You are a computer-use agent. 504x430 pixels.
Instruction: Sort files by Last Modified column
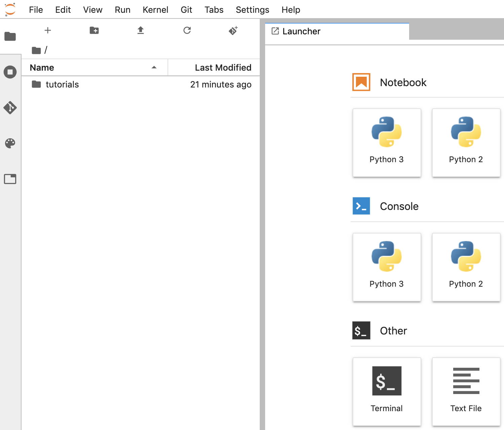coord(223,68)
